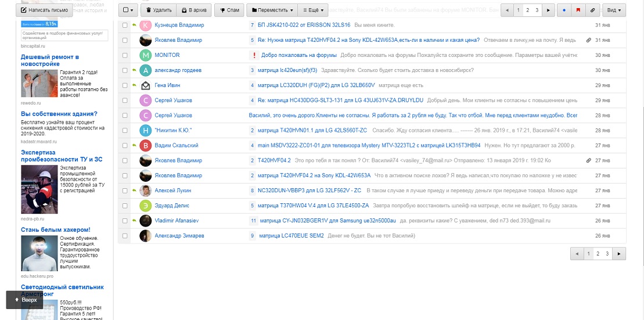Click the red exclamation mark on MONITOR email
This screenshot has width=644, height=320.
254,55
